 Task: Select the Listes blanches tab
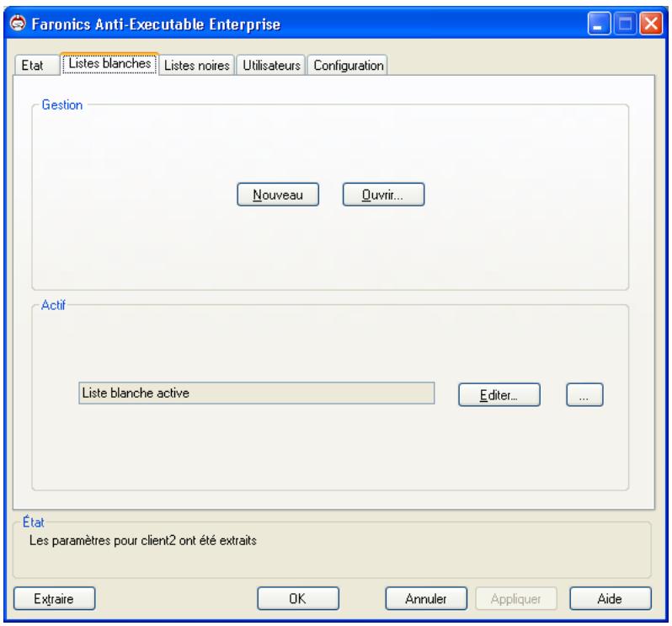(x=109, y=63)
